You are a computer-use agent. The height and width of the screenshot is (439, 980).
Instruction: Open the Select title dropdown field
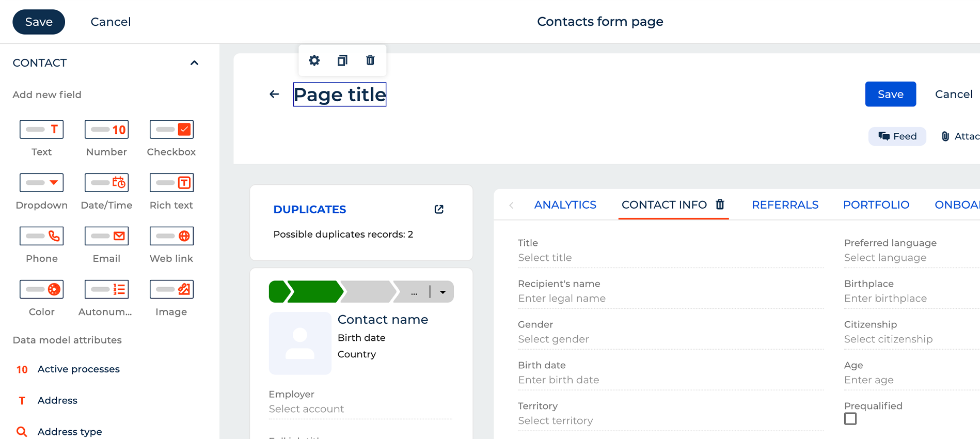tap(669, 258)
